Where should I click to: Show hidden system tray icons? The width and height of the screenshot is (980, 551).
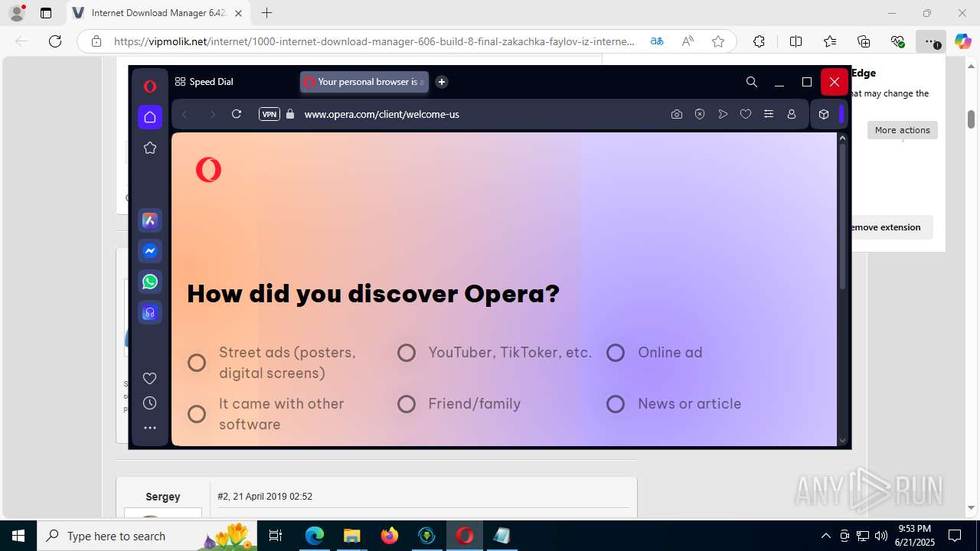(825, 536)
